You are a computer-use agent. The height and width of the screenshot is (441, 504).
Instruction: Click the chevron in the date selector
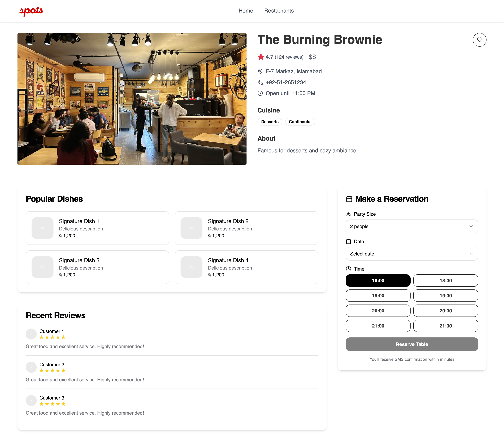471,254
